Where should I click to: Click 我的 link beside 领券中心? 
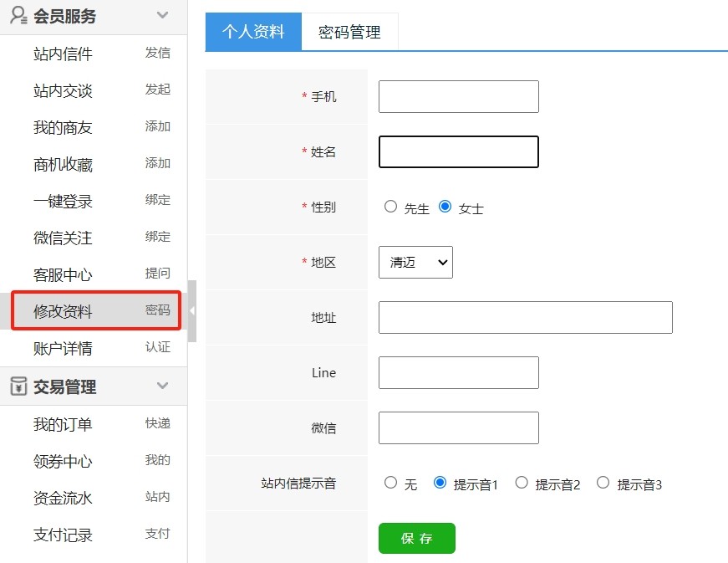[x=158, y=459]
